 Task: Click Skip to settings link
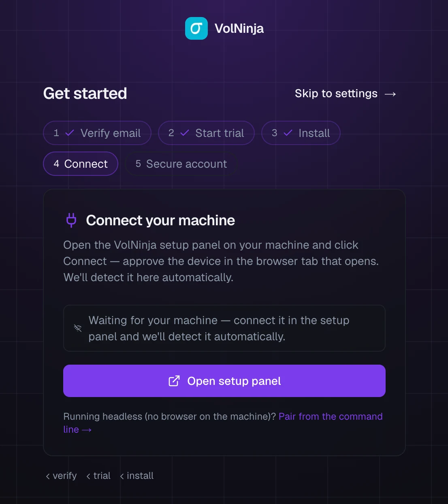coord(346,94)
